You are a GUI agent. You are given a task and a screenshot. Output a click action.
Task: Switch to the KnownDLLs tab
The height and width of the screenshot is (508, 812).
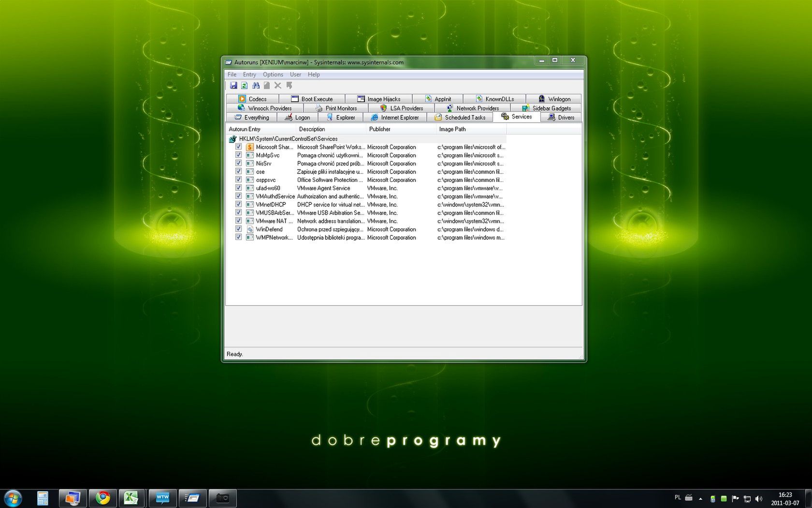coord(494,99)
